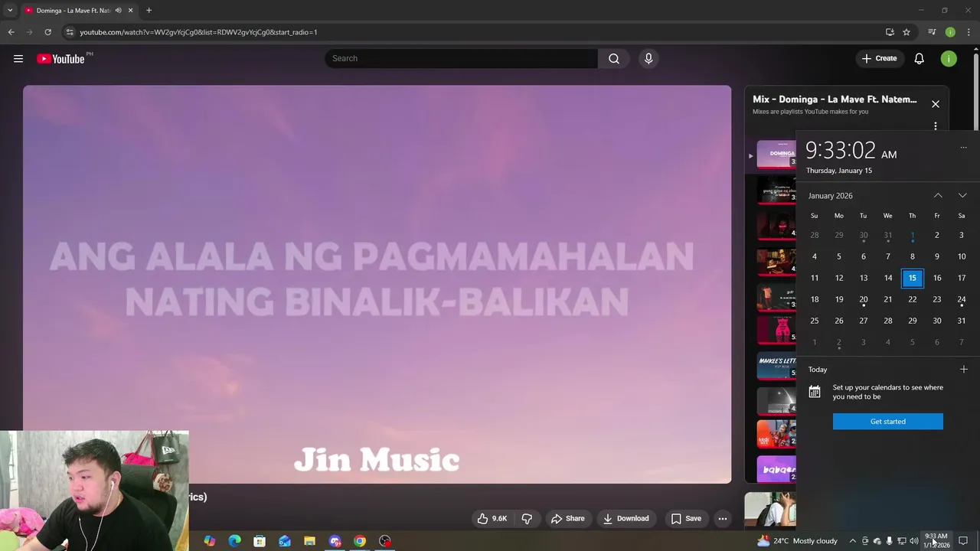Open Google Chrome from the taskbar
980x551 pixels.
pyautogui.click(x=360, y=541)
